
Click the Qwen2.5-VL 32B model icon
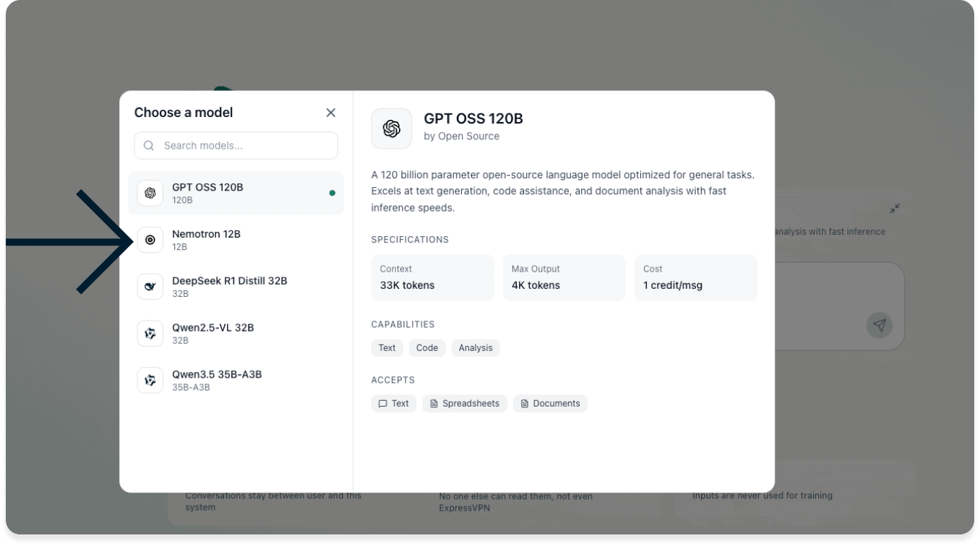(150, 334)
